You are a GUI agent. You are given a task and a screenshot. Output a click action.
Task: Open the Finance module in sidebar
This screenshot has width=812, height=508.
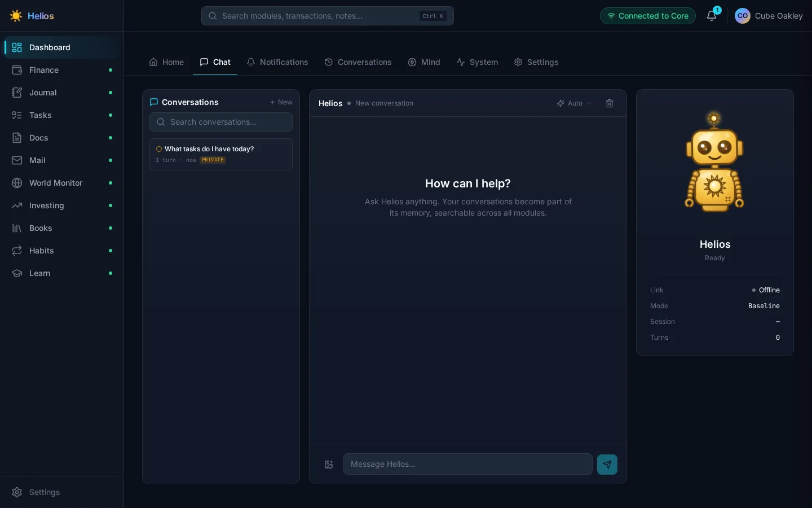(x=61, y=70)
